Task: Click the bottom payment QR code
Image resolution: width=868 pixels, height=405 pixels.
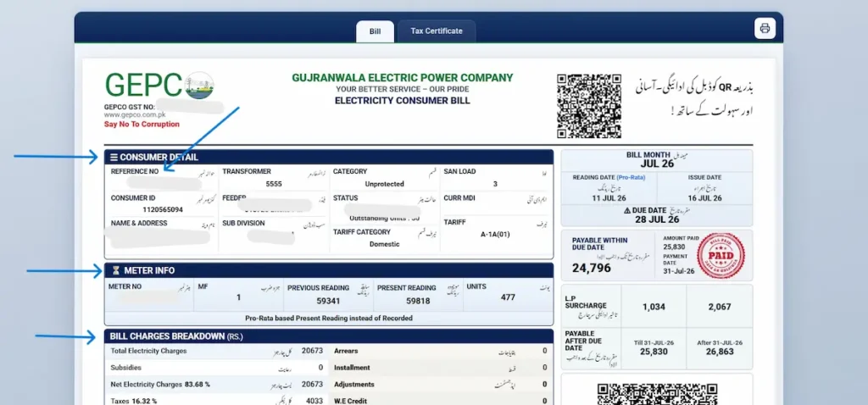Action: click(657, 394)
